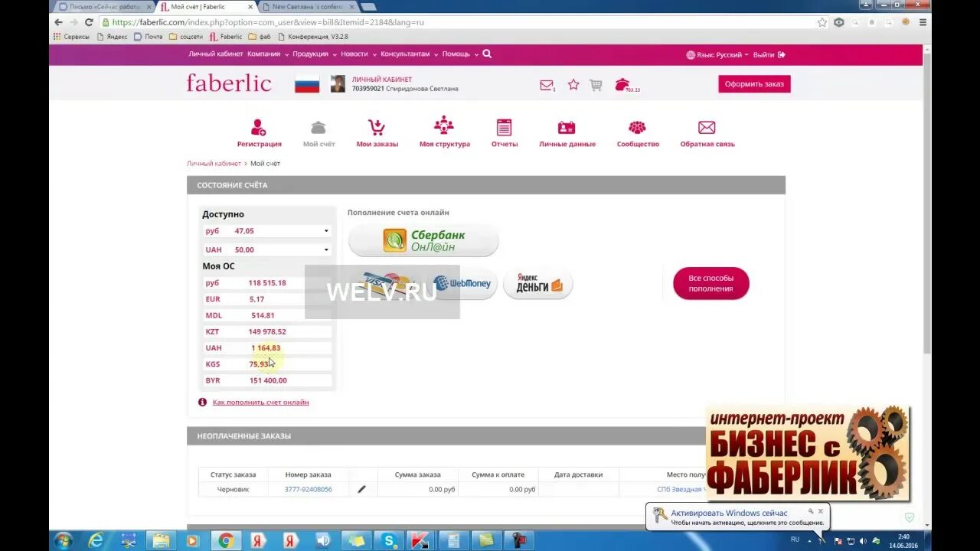Click Личный кабинет breadcrumb link
The width and height of the screenshot is (980, 551).
point(214,164)
